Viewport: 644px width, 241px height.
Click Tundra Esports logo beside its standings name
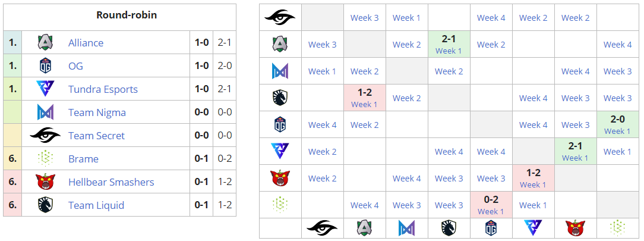[46, 89]
